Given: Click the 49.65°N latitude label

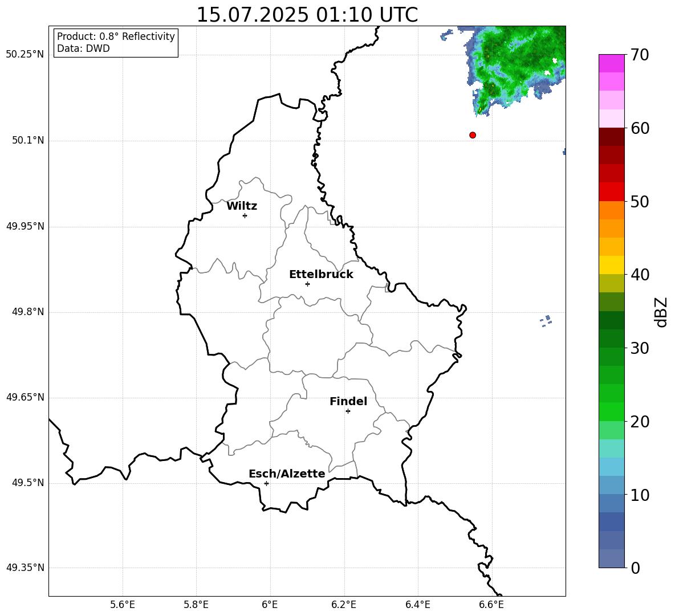Looking at the screenshot, I should point(25,397).
